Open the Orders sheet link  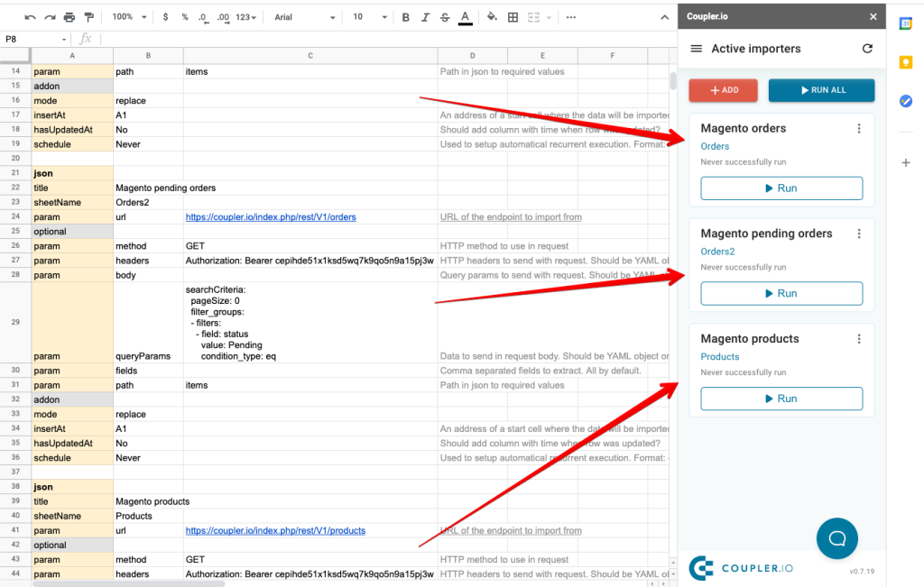(715, 147)
